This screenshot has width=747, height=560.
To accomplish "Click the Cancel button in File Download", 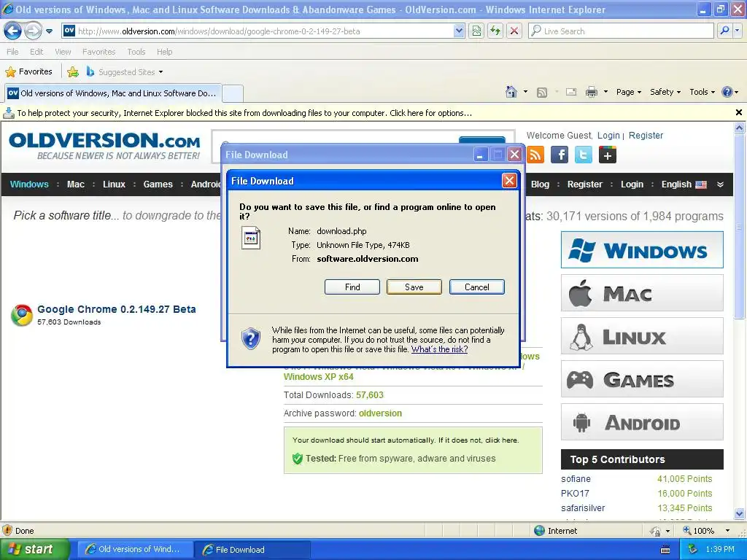I will click(477, 287).
